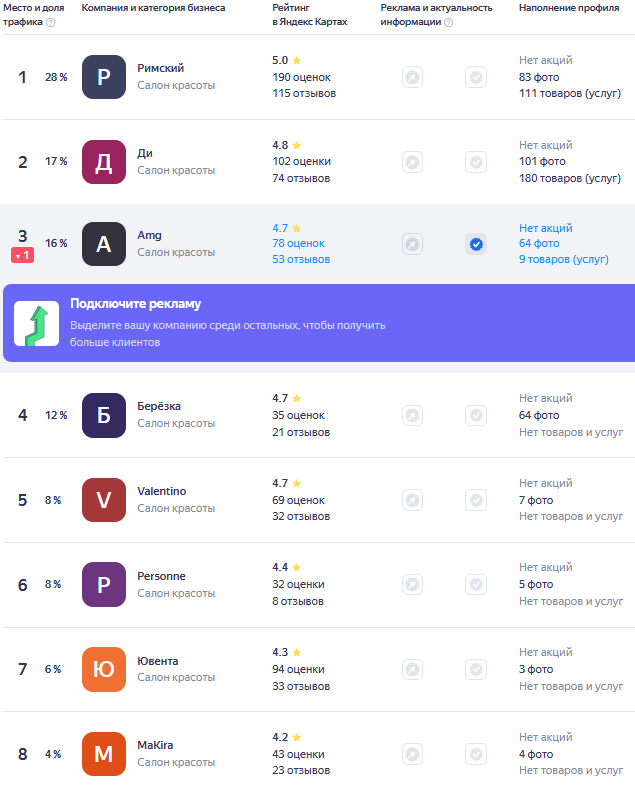Viewport: 635px width, 795px height.
Task: Click the verified checkmark in Ди row
Action: click(476, 162)
